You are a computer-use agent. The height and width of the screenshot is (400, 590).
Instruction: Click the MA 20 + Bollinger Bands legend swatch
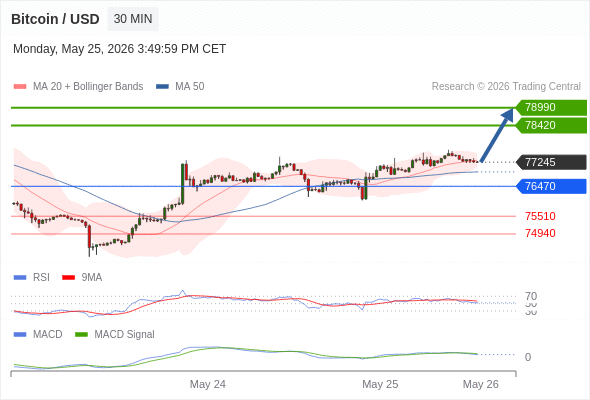[x=20, y=87]
